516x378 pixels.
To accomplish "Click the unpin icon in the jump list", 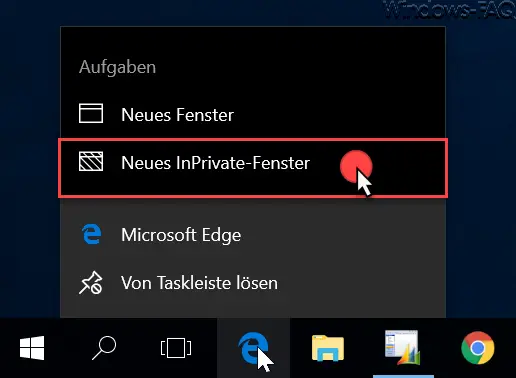I will click(x=91, y=283).
